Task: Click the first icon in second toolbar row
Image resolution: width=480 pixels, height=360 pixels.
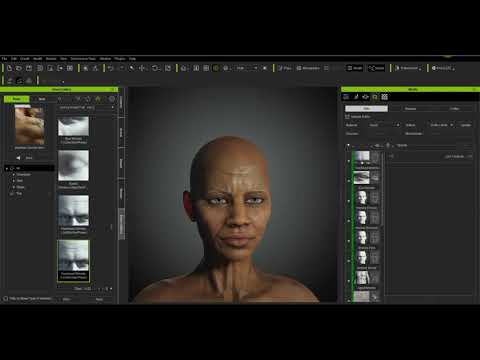Action: 9,80
